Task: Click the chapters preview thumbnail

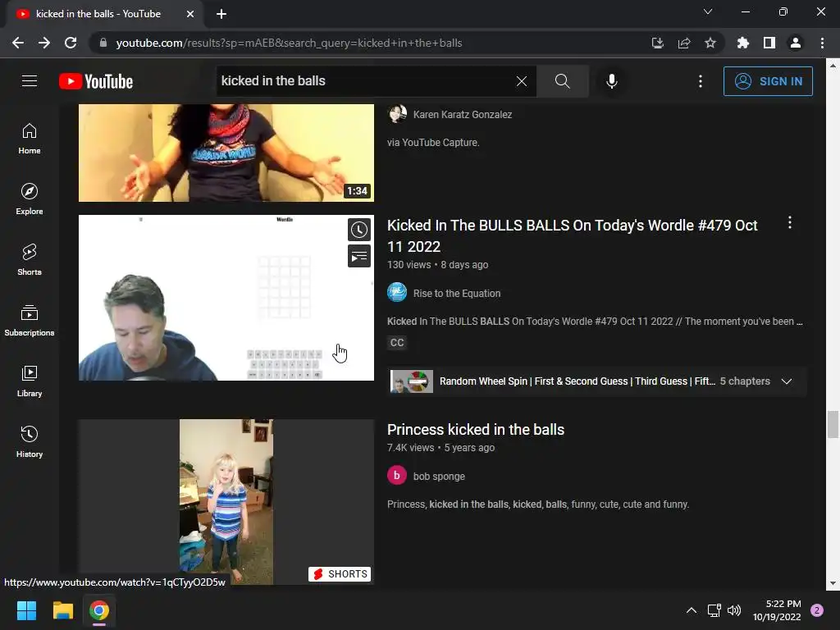Action: tap(412, 381)
